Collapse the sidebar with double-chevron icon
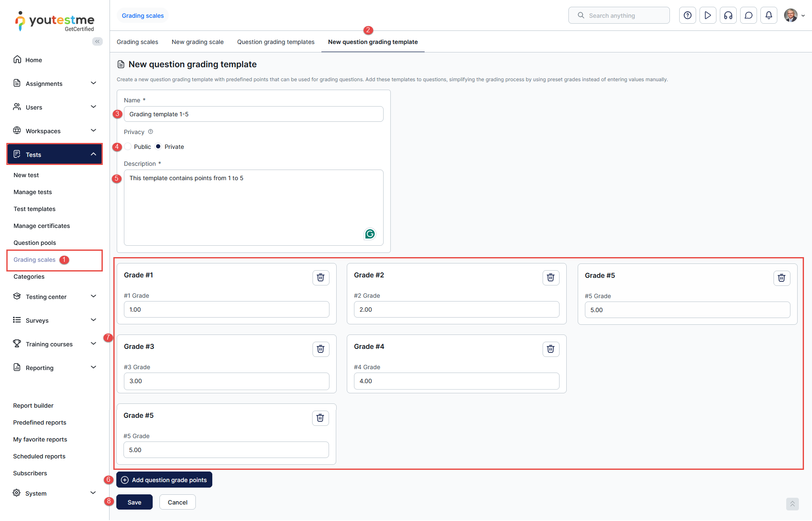Image resolution: width=812 pixels, height=521 pixels. pos(97,41)
